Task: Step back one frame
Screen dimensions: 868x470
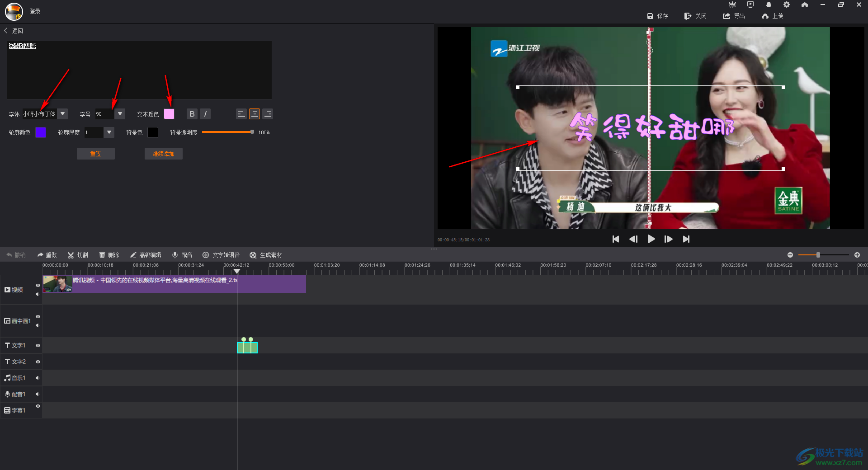Action: 633,239
